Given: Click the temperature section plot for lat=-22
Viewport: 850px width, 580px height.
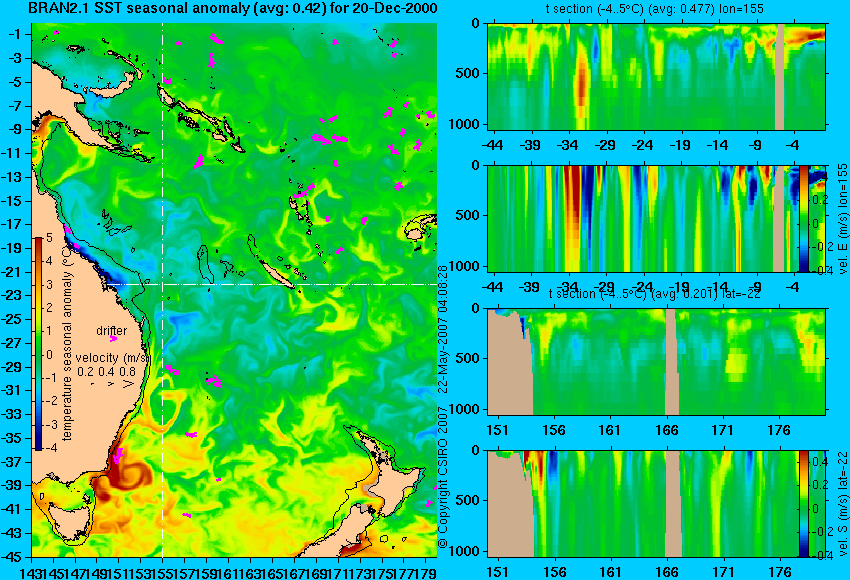Looking at the screenshot, I should point(656,362).
